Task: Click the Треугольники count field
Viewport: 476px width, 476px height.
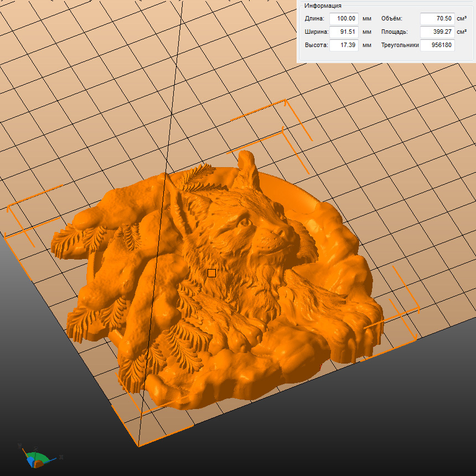Action: [x=437, y=45]
